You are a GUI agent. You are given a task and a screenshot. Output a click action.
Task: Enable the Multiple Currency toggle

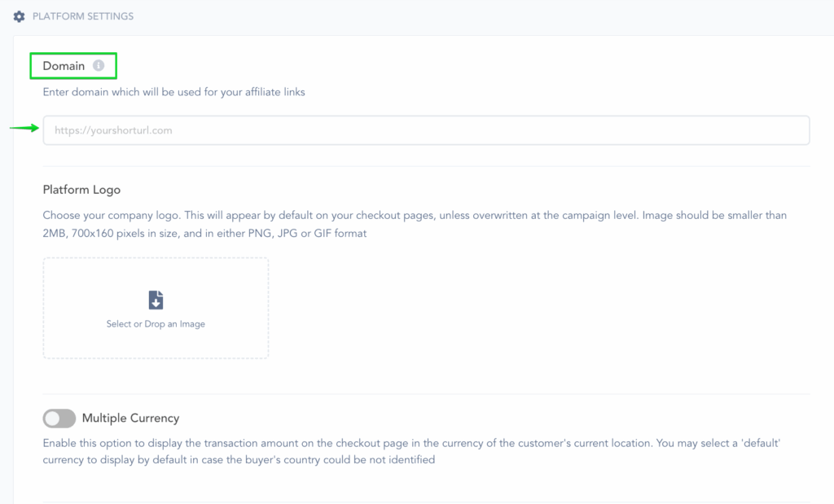[x=59, y=418]
